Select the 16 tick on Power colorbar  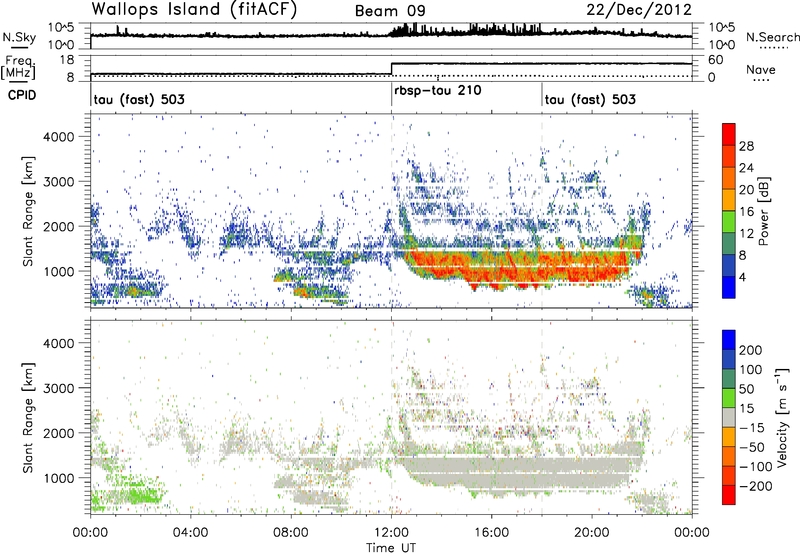(746, 212)
